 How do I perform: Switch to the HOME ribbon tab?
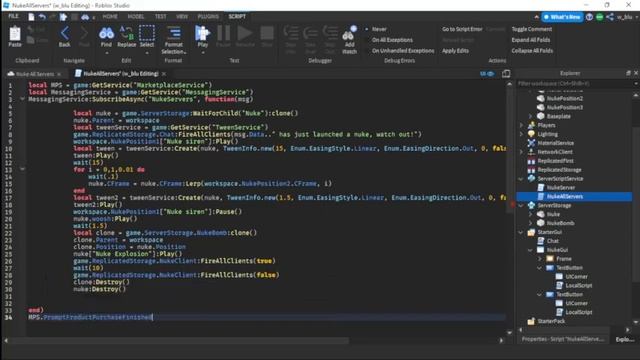[x=110, y=16]
